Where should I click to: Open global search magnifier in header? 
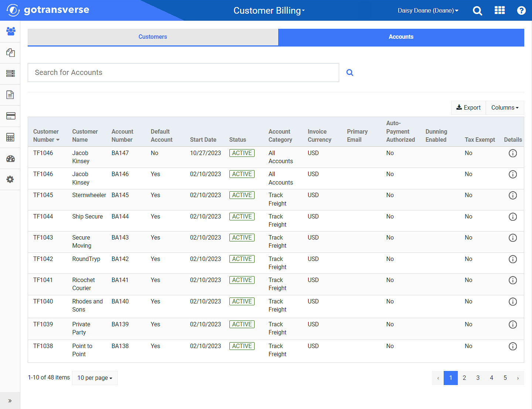tap(477, 11)
